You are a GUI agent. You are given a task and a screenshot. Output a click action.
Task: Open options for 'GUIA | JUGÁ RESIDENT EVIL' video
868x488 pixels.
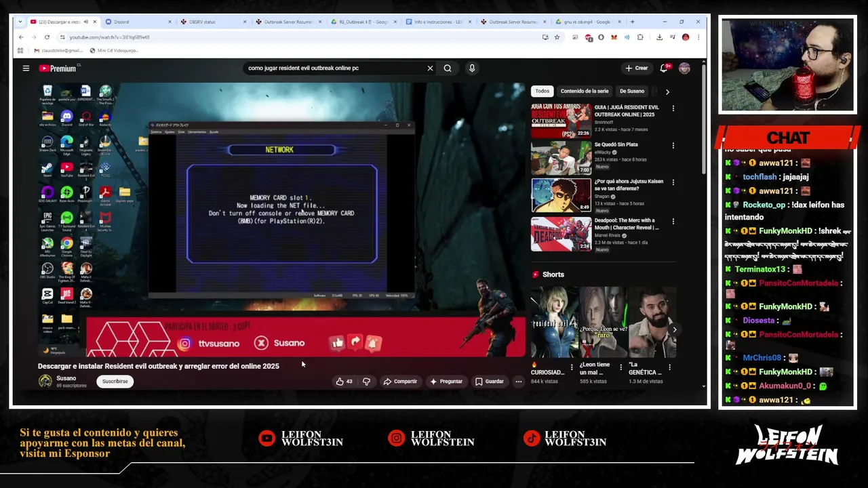coord(673,108)
